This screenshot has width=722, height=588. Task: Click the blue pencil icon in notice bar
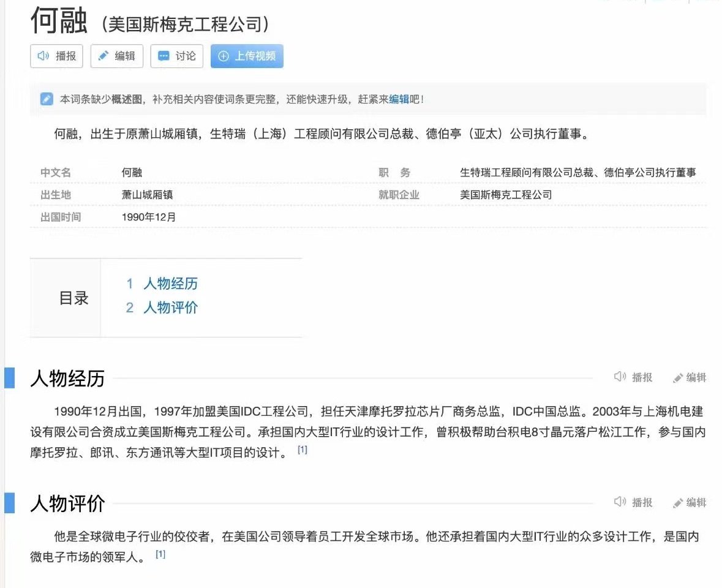(47, 99)
